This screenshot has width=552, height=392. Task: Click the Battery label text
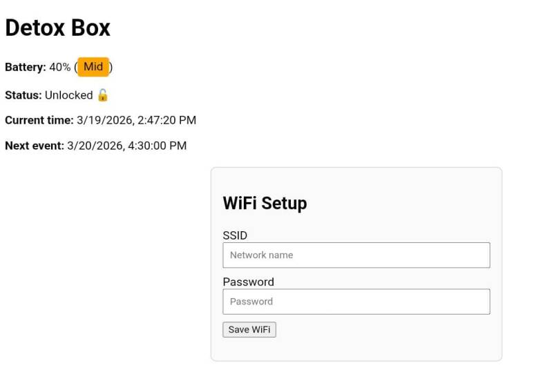[x=26, y=67]
